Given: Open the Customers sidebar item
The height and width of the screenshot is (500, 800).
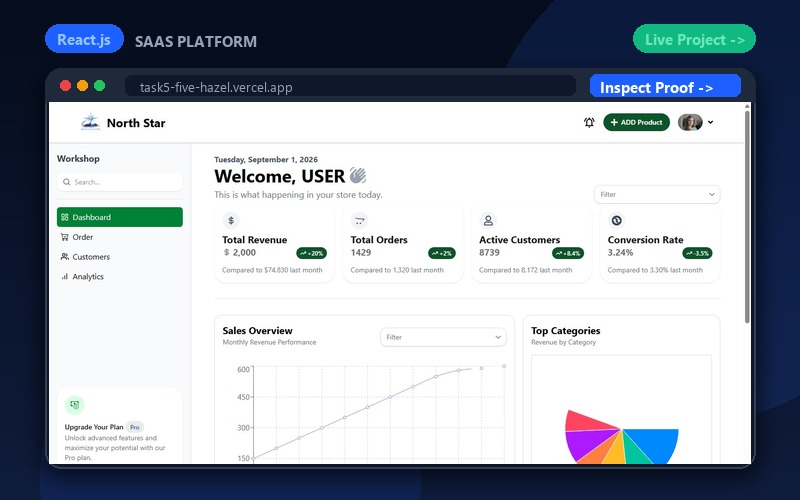Looking at the screenshot, I should 120,257.
